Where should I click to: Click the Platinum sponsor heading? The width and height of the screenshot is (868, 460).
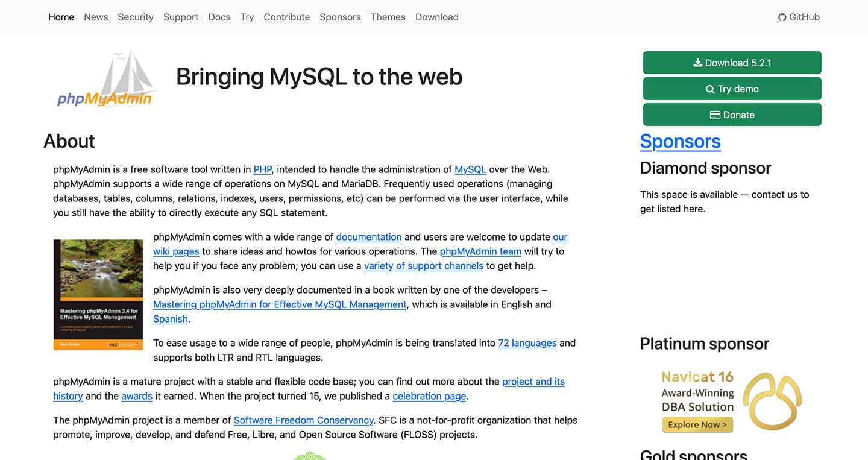click(705, 344)
